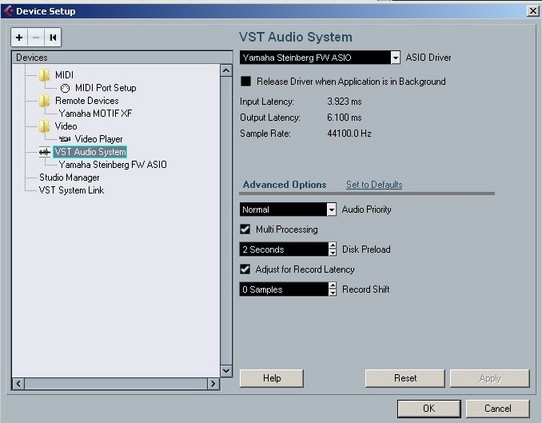The width and height of the screenshot is (542, 423).
Task: Click the Devices list scroll left arrow
Action: pos(18,384)
